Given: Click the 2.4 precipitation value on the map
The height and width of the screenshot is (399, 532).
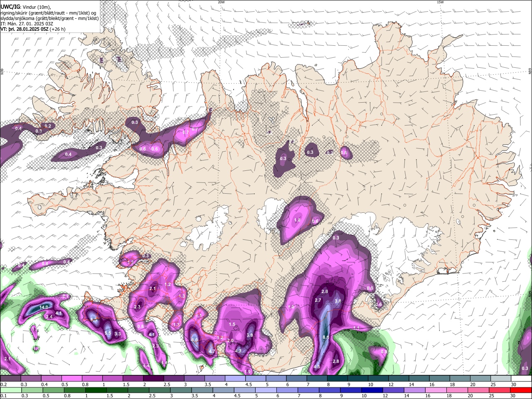Looking at the screenshot, I should [49, 317].
